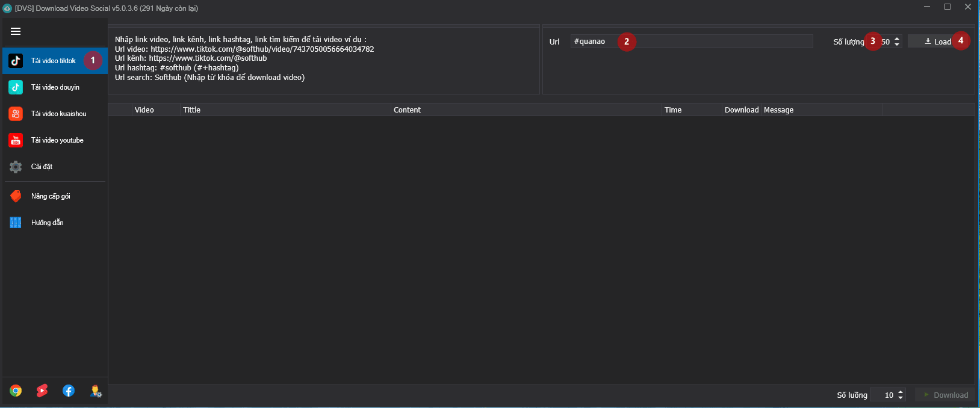Image resolution: width=980 pixels, height=408 pixels.
Task: Click the TikTok logo icon in sidebar
Action: (x=16, y=61)
